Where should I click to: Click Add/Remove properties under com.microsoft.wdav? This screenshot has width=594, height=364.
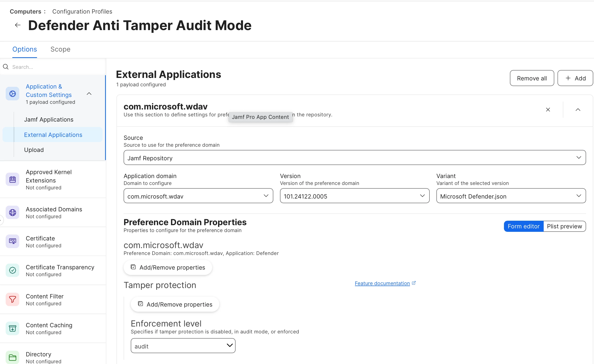(168, 267)
